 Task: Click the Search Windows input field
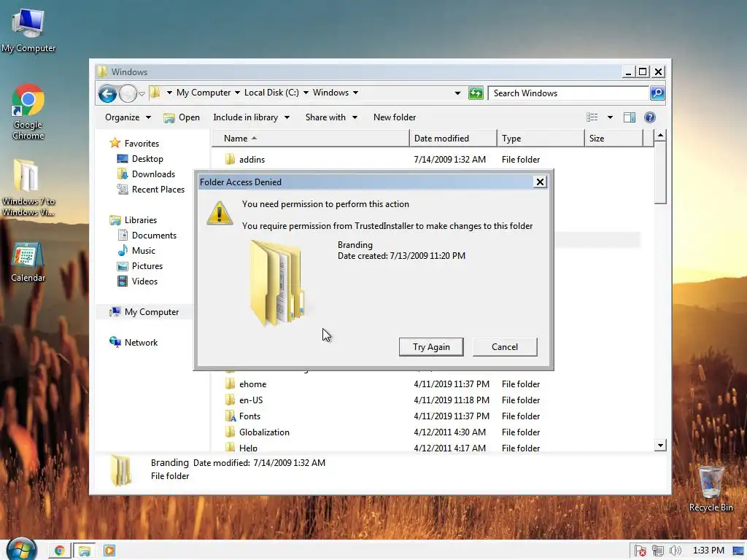pyautogui.click(x=569, y=93)
